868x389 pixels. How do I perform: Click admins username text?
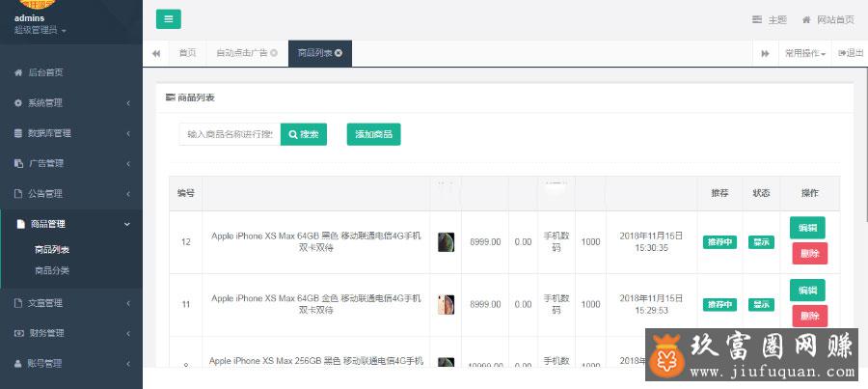pos(29,18)
